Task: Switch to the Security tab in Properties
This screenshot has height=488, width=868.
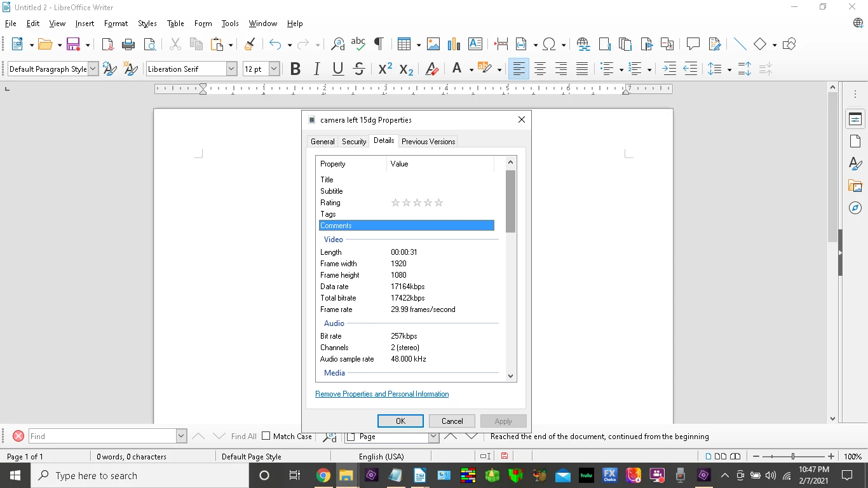Action: click(354, 142)
